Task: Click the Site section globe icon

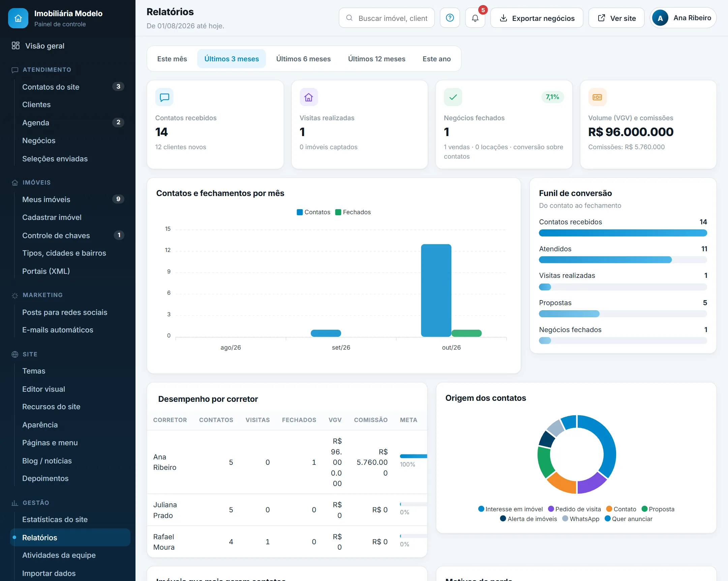Action: click(x=15, y=354)
